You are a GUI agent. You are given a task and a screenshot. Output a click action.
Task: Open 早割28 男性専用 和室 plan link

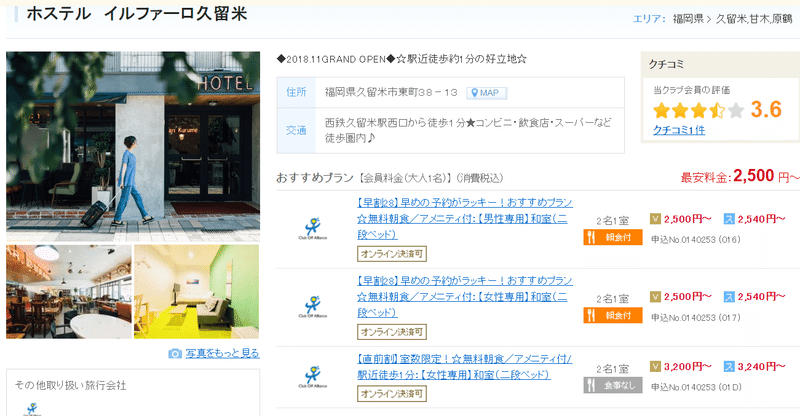(464, 218)
